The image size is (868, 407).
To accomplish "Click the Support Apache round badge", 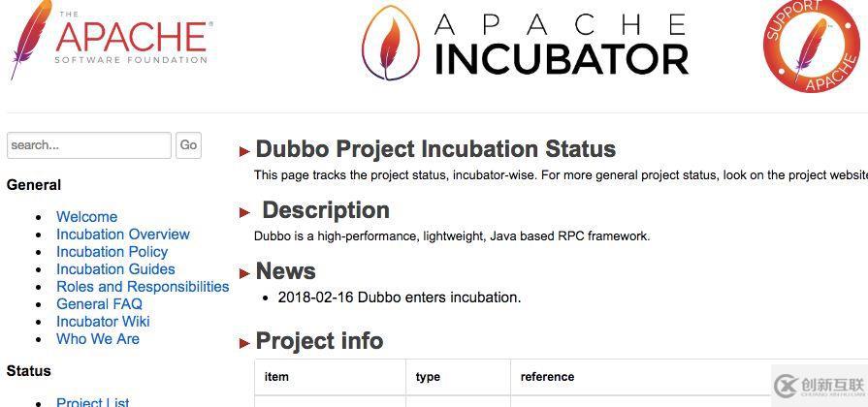I will (813, 44).
